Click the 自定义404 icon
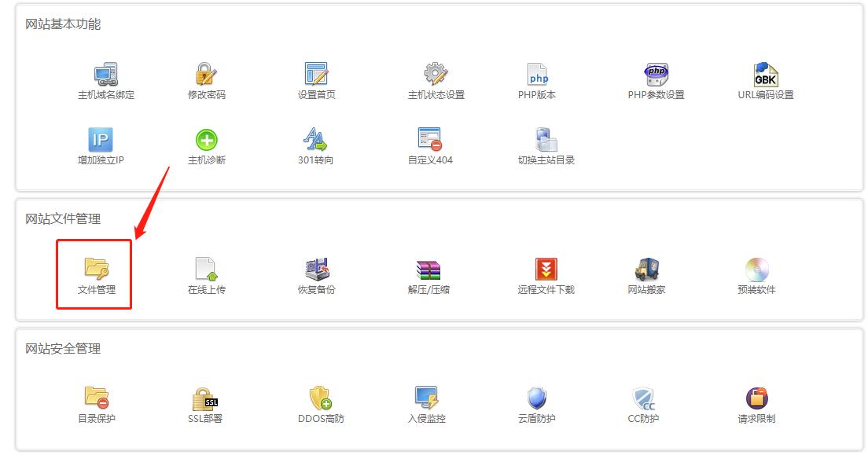This screenshot has width=868, height=455. coord(429,140)
